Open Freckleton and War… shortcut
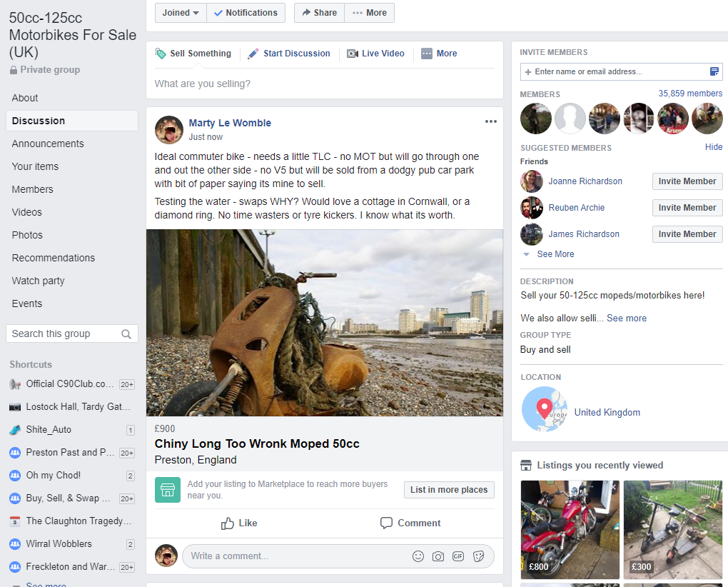 pyautogui.click(x=72, y=566)
